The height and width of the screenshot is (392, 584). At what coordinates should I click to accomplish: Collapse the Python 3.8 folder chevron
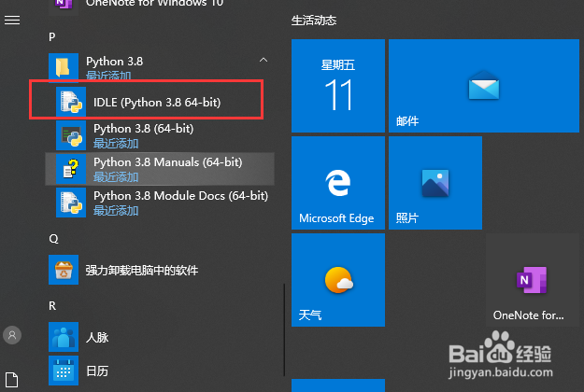(264, 60)
